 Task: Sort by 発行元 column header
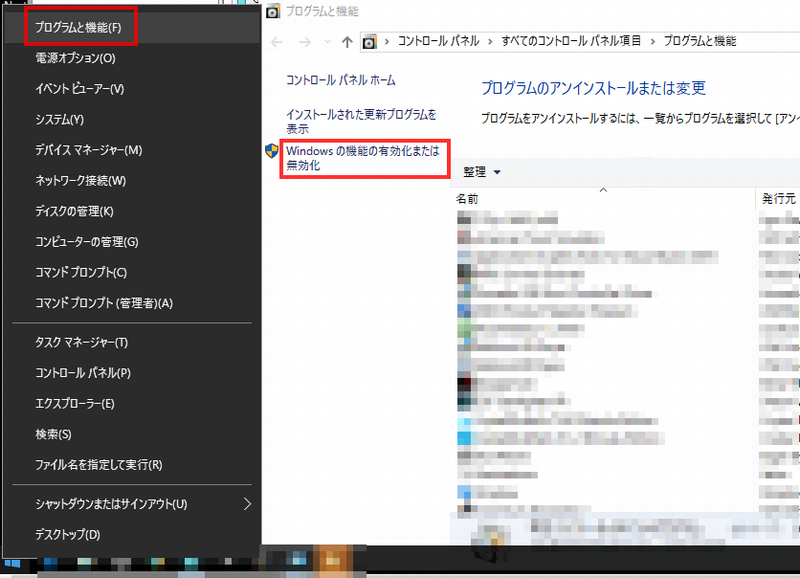click(x=778, y=199)
